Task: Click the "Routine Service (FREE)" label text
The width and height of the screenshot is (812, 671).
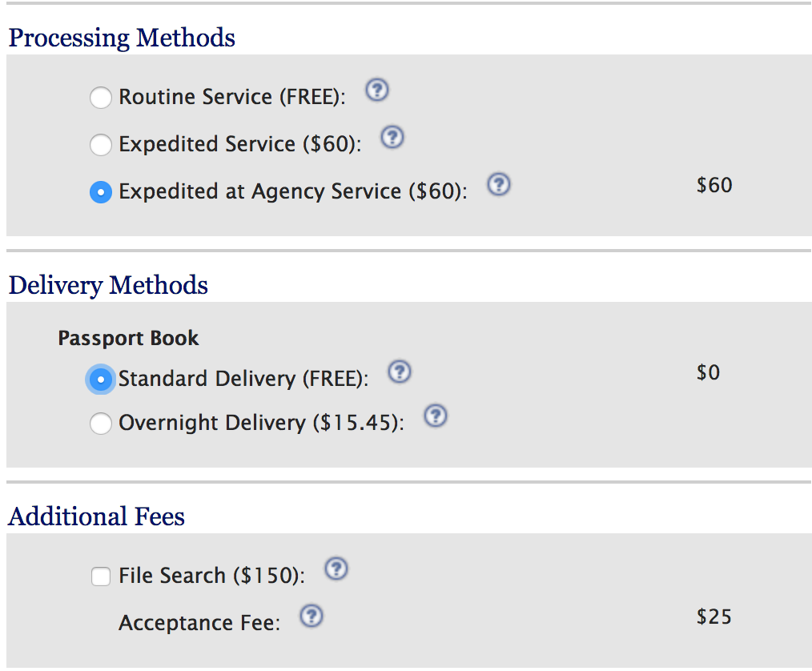Action: (232, 97)
